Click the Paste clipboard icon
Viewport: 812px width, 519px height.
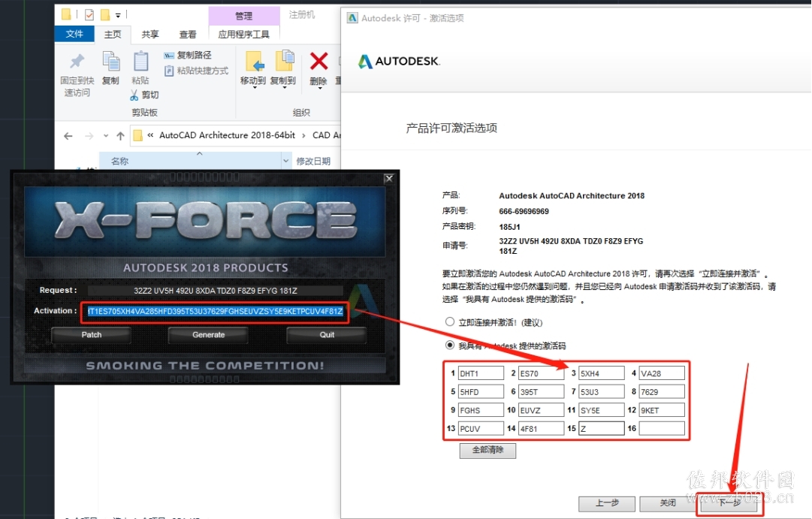(140, 61)
